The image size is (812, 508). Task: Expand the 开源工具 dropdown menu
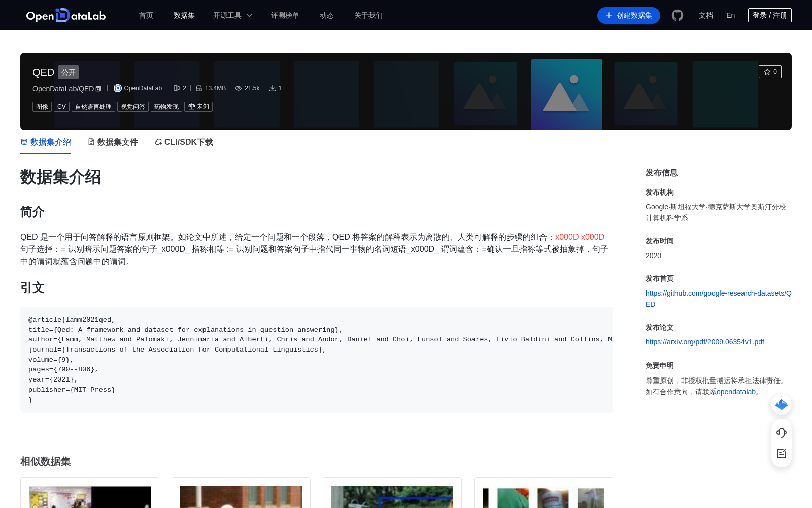pyautogui.click(x=232, y=15)
